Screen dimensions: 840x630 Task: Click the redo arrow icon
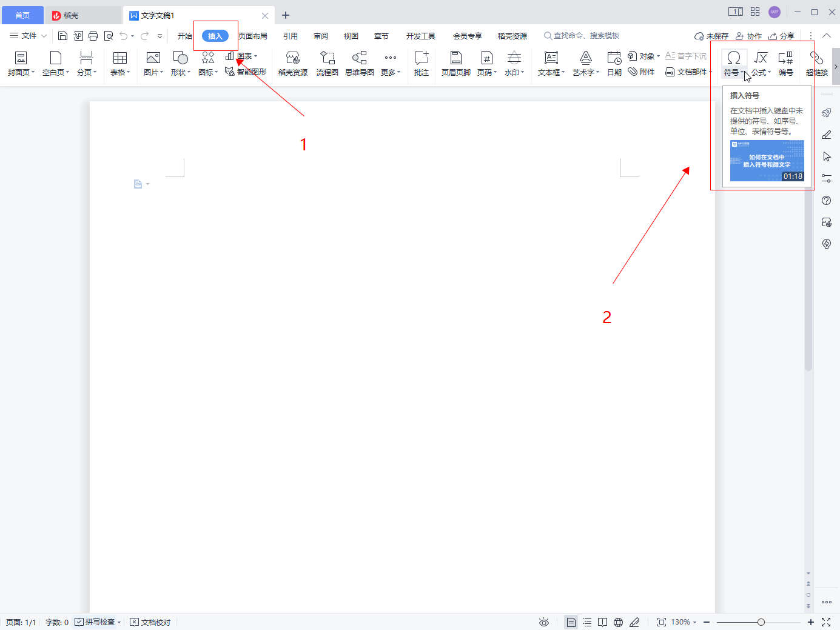(x=144, y=36)
